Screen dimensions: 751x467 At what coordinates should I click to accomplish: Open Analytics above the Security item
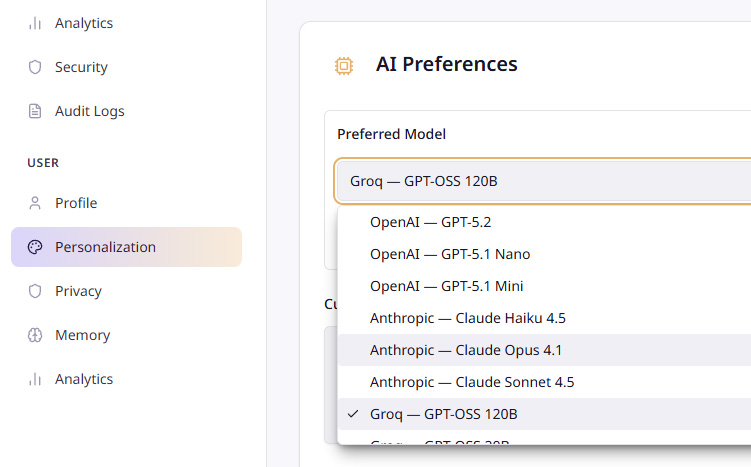click(83, 23)
